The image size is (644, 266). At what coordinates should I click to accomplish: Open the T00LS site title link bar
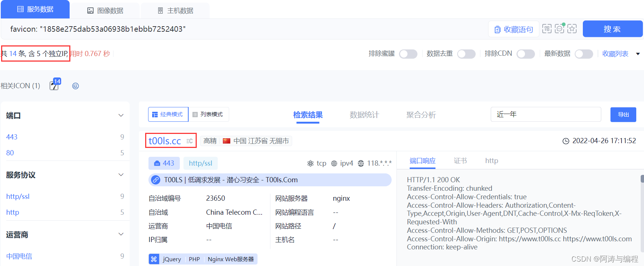270,180
